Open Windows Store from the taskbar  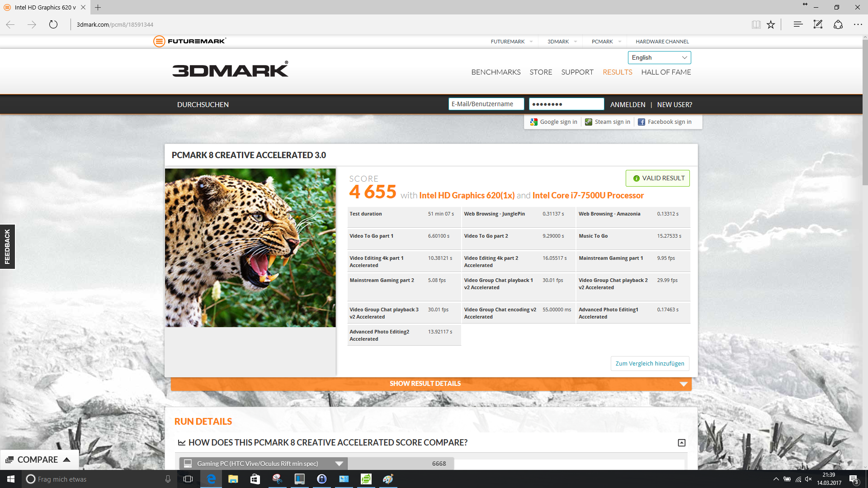pos(255,479)
